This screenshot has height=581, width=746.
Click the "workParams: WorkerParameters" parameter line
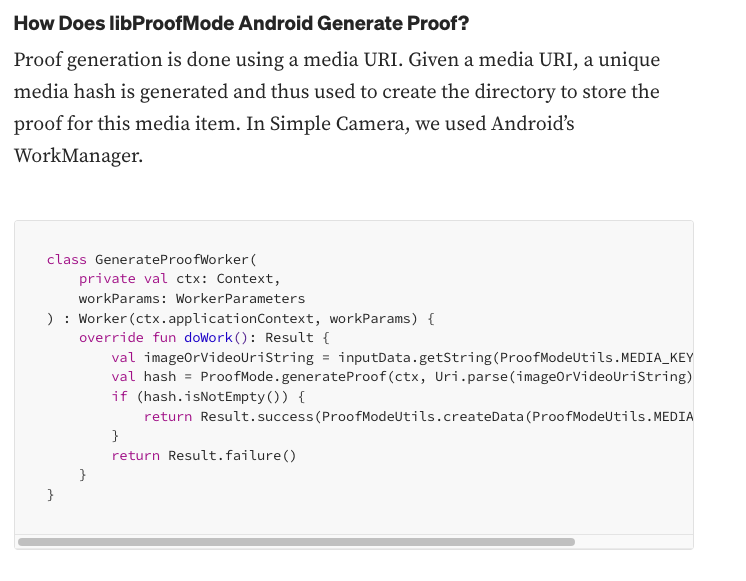(x=192, y=298)
